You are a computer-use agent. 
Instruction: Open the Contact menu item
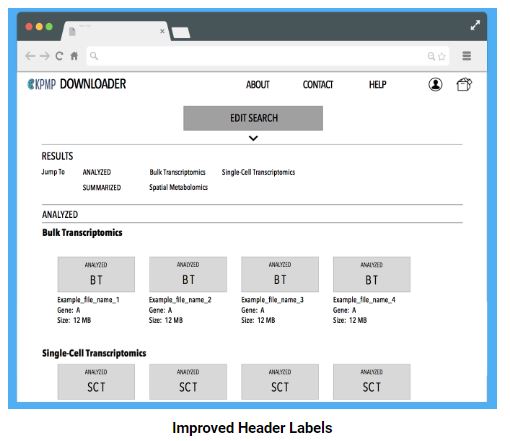coord(318,85)
